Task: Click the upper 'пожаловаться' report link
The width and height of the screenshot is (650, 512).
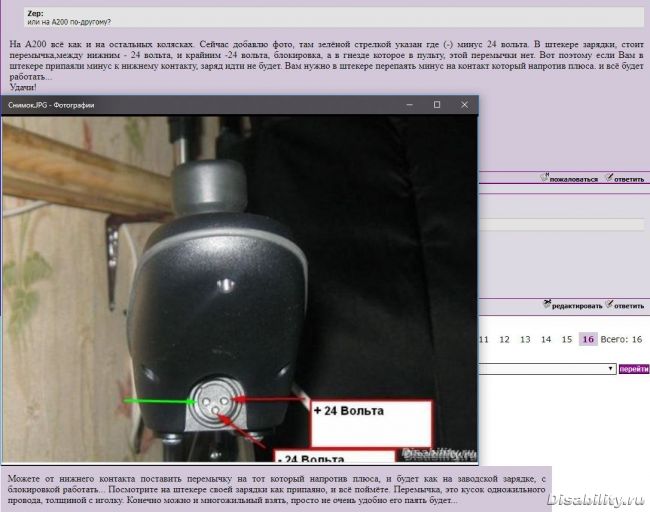Action: [x=574, y=180]
